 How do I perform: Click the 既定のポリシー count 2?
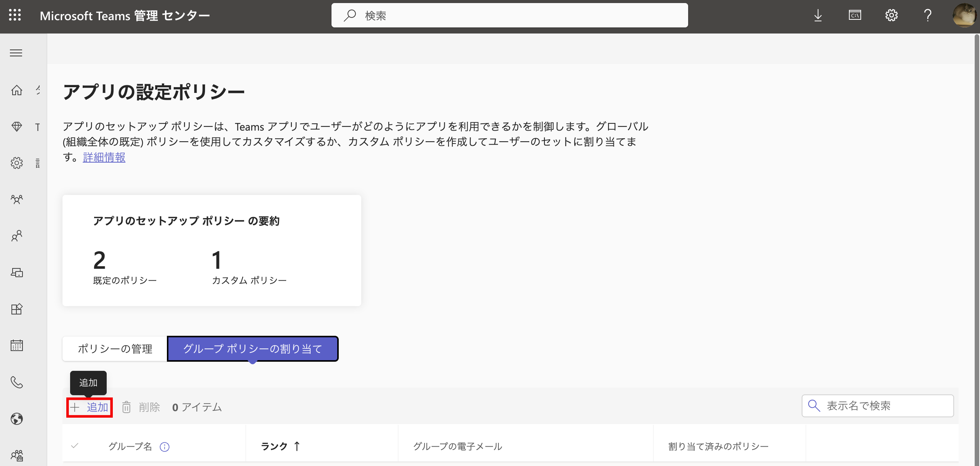[99, 260]
